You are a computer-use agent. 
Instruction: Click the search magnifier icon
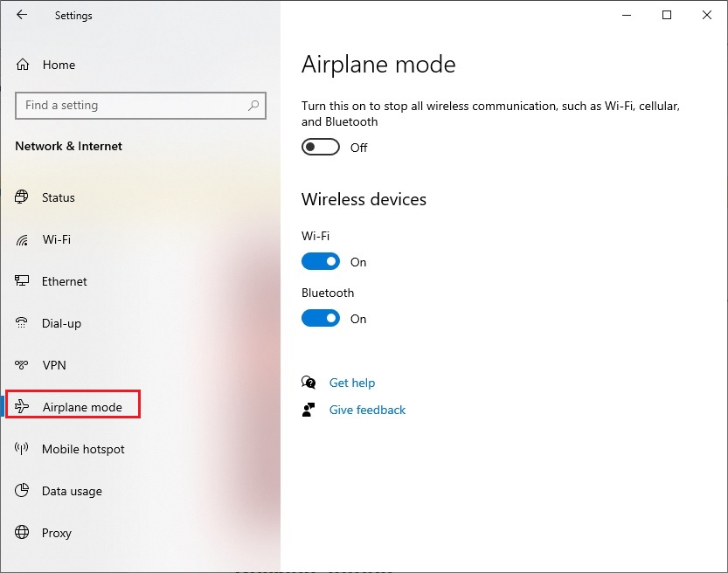pos(253,106)
